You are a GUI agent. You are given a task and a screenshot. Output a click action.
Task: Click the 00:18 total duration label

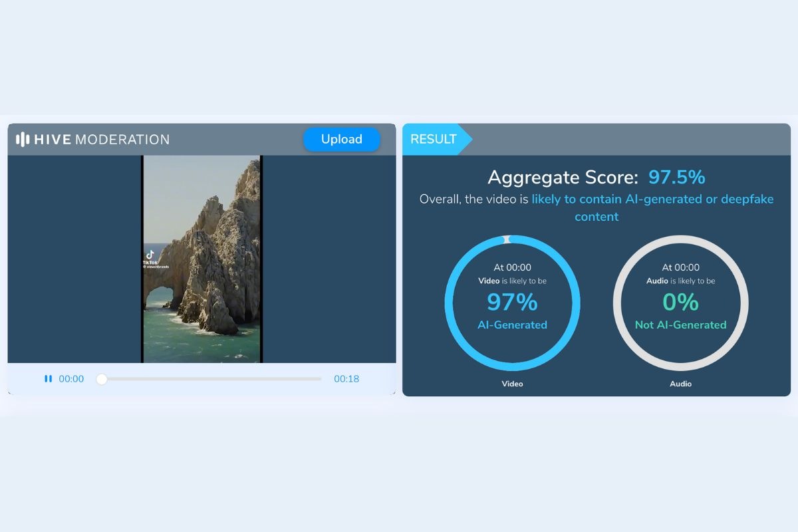click(x=346, y=379)
